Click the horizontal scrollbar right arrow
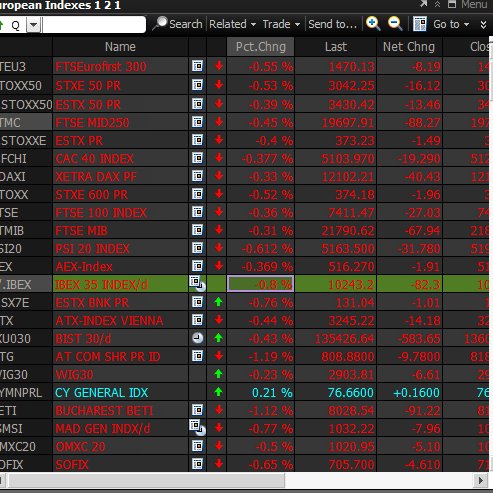This screenshot has height=493, width=493. click(480, 480)
